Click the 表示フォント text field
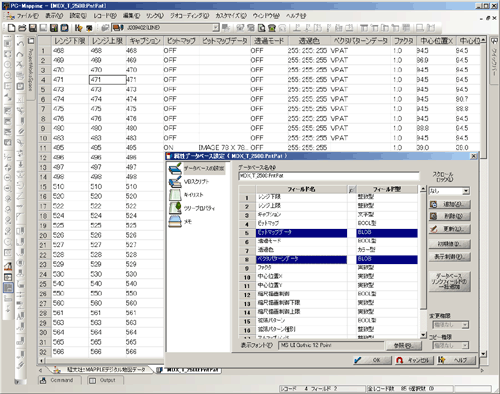This screenshot has width=500, height=394. [331, 345]
